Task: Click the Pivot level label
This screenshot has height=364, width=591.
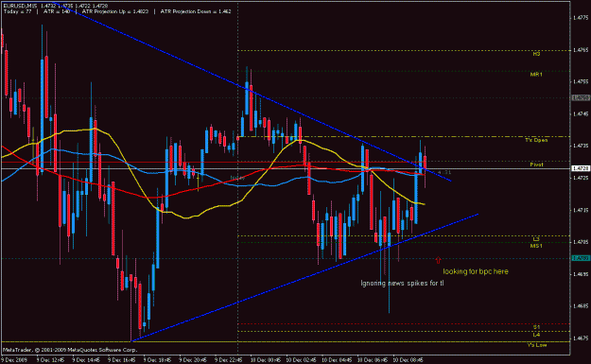Action: pos(536,165)
